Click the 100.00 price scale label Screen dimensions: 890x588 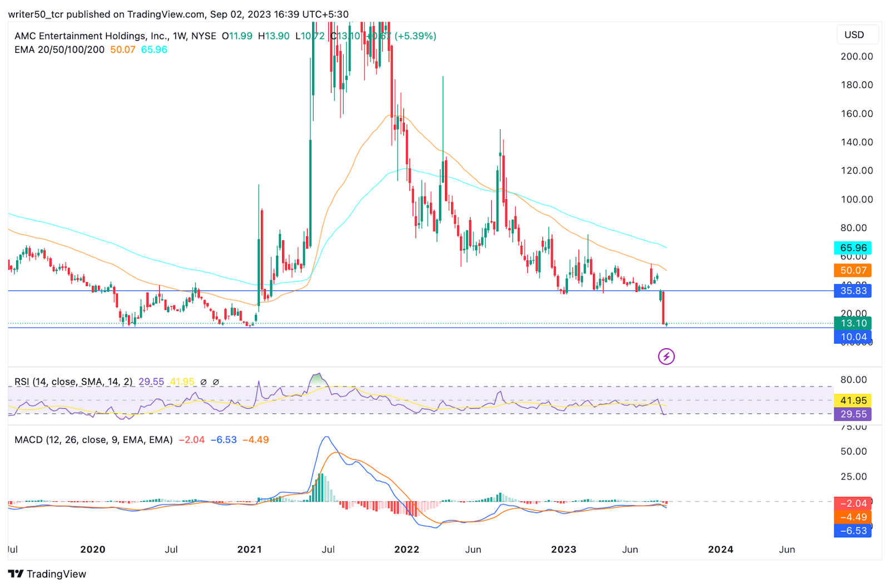857,199
